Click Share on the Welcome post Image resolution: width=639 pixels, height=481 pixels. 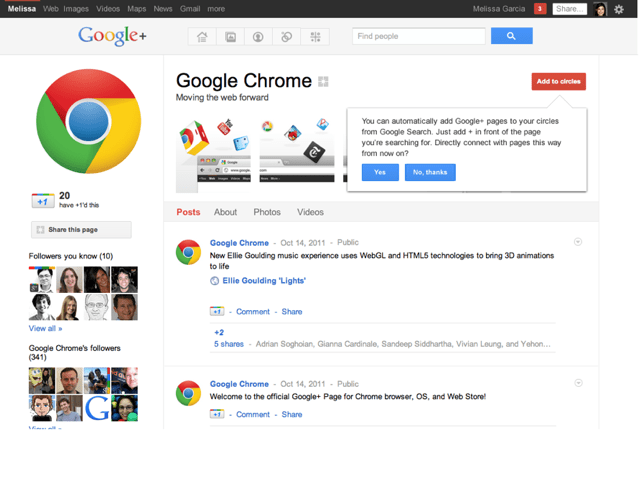pos(292,414)
